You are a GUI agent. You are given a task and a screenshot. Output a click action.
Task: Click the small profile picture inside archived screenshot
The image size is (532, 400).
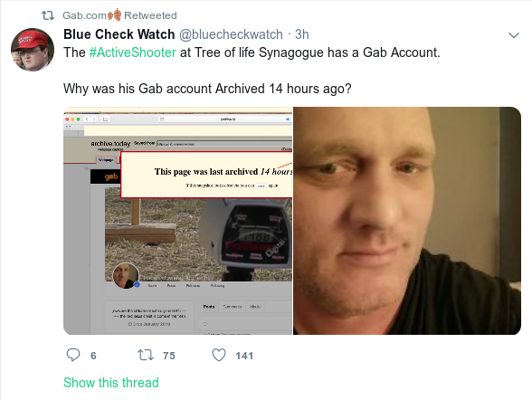click(126, 276)
